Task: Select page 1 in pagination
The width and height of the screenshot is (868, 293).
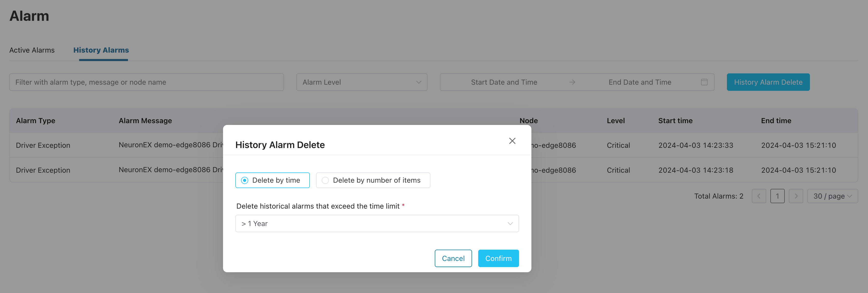Action: 778,196
